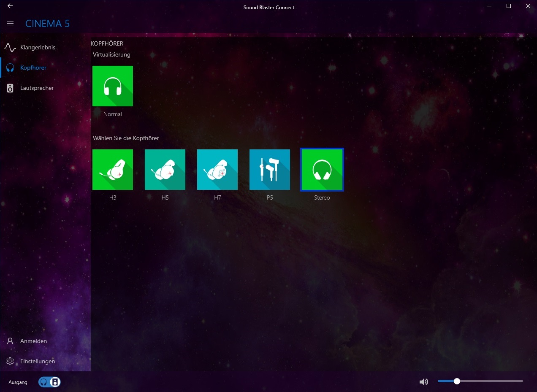
Task: Mute audio with the speaker volume icon
Action: click(424, 382)
